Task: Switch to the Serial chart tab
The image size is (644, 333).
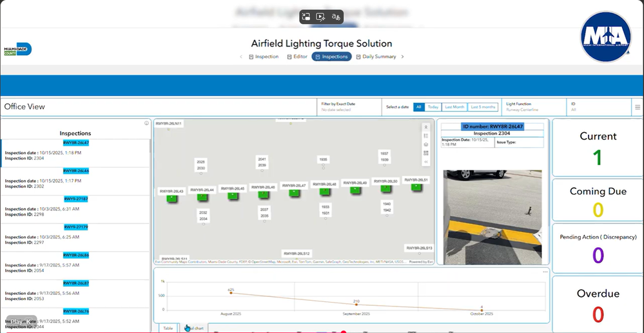Action: (194, 328)
